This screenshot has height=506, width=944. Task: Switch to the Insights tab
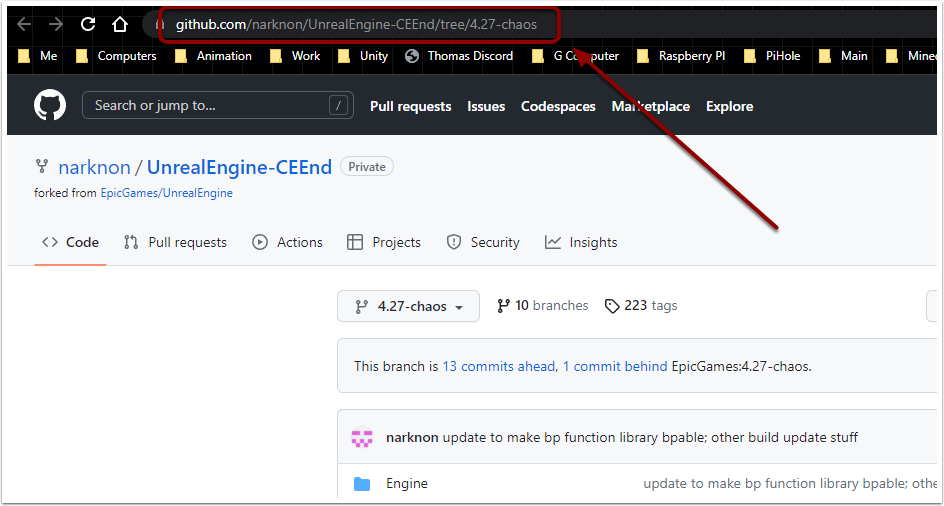pos(581,242)
